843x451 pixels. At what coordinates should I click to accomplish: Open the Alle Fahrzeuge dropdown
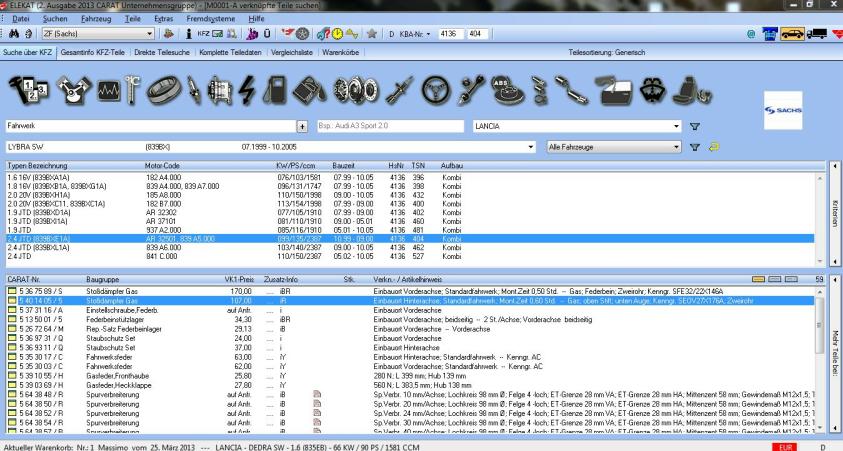point(676,147)
